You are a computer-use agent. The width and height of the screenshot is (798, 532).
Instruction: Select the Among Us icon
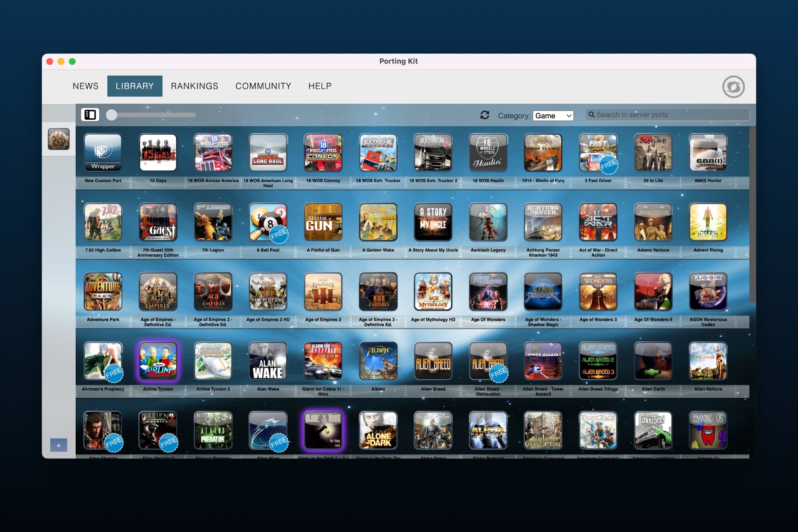click(708, 430)
